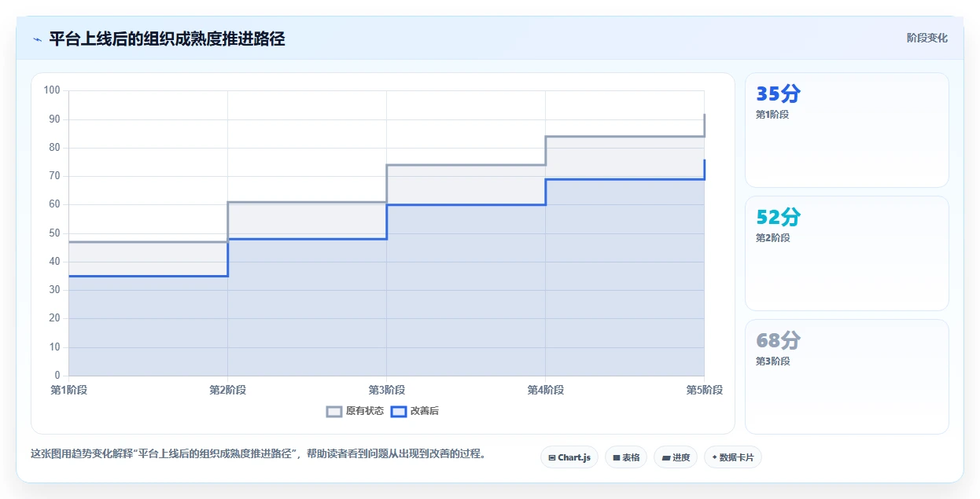Click the 第2阶段 x-axis label
Screen dimensions: 980x499
[228, 390]
